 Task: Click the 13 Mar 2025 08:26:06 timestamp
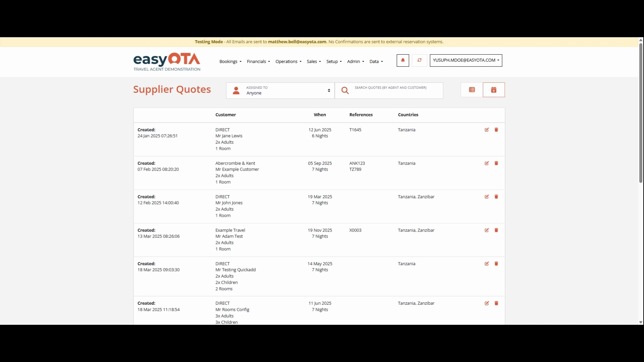pos(159,236)
